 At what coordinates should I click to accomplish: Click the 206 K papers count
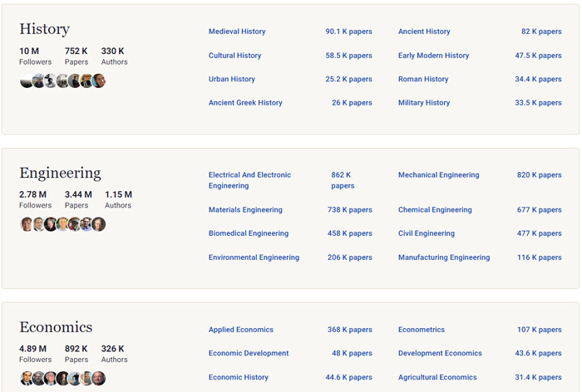350,257
